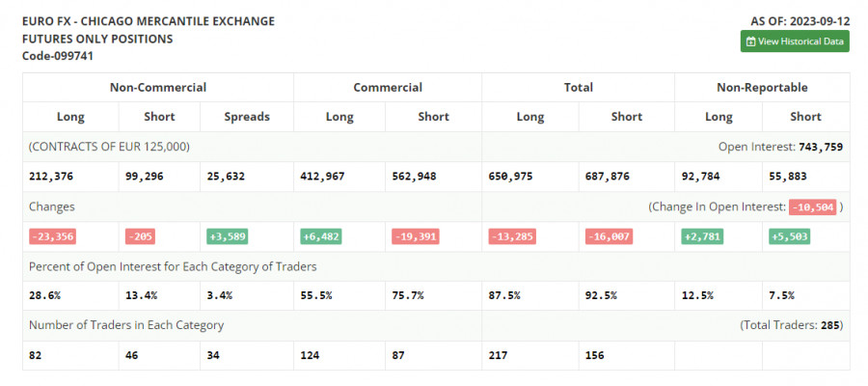
Task: Click the Open Interest 743,759 text
Action: (780, 147)
